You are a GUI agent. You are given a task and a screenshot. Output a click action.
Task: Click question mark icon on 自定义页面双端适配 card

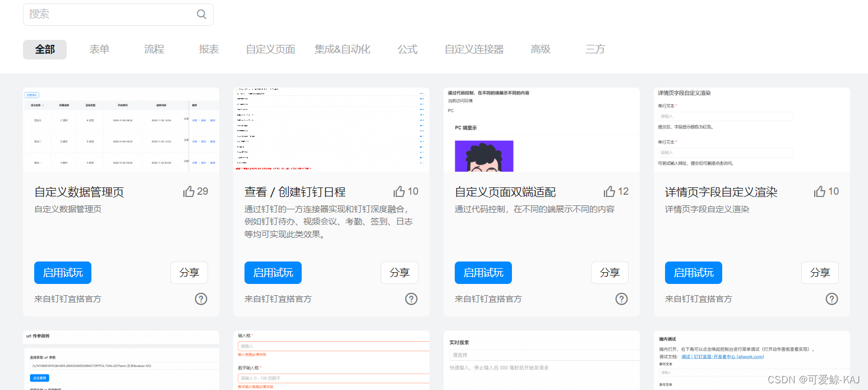(x=621, y=299)
